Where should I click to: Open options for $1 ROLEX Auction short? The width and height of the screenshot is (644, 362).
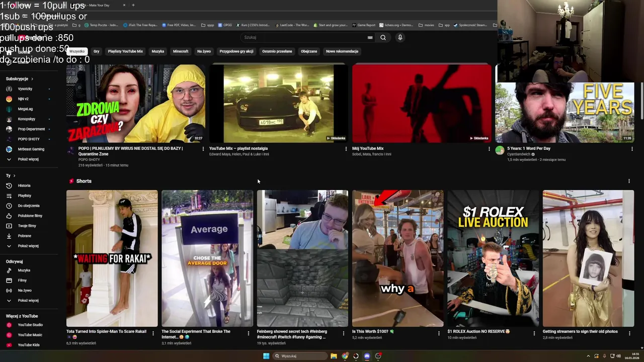pyautogui.click(x=534, y=333)
